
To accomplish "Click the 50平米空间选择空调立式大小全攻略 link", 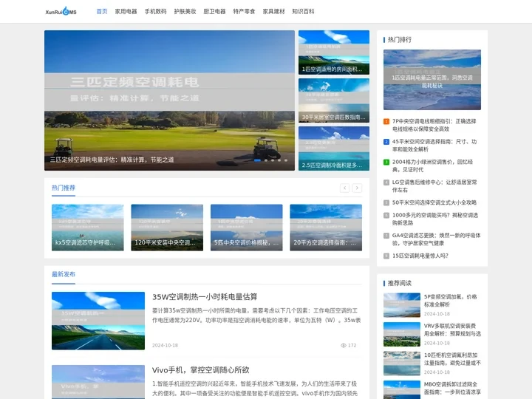I will [434, 202].
